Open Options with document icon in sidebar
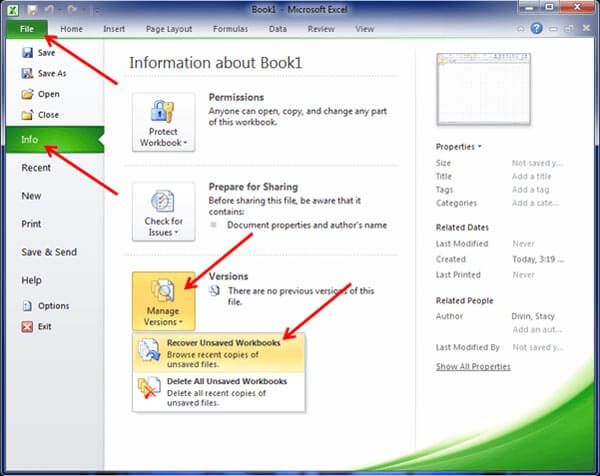Image resolution: width=600 pixels, height=476 pixels. tap(46, 306)
